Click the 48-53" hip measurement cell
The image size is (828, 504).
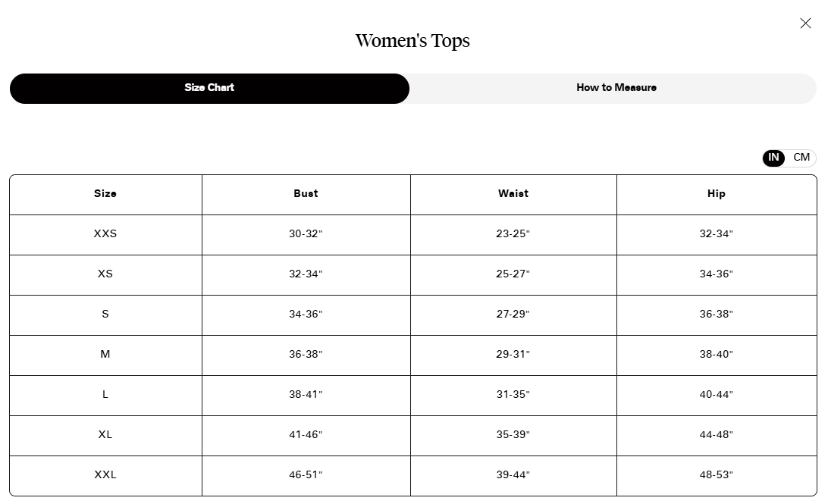point(717,475)
